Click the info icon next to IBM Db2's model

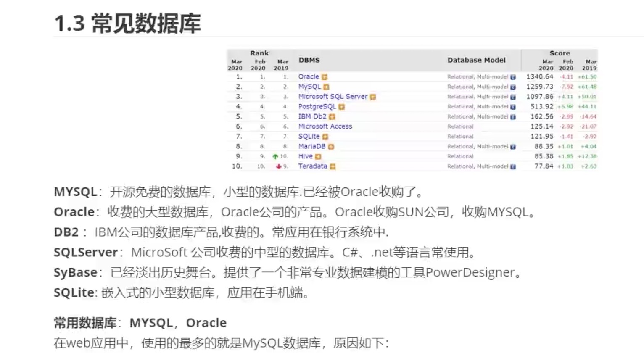click(513, 116)
